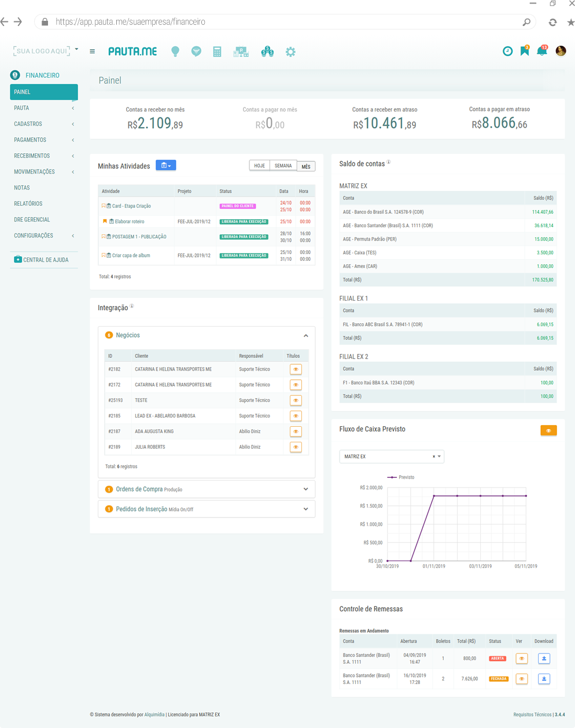Open the POSTAGEM 1 - PUBLICAÇÃO activity
575x728 pixels.
coord(139,237)
